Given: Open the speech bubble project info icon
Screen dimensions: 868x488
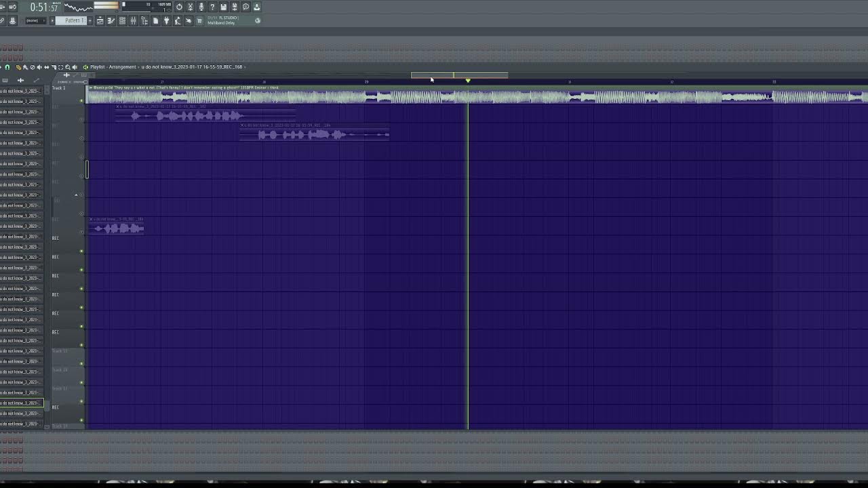Looking at the screenshot, I should tap(245, 7).
